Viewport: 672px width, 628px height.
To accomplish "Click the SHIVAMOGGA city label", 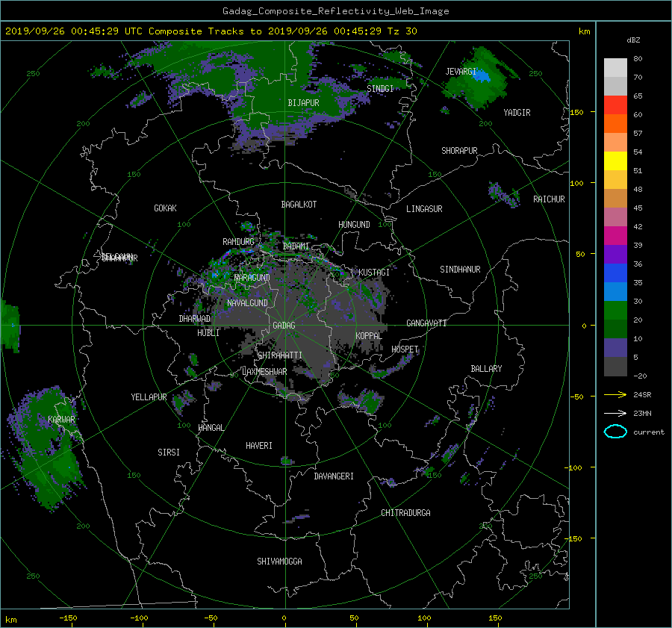I will click(x=279, y=562).
